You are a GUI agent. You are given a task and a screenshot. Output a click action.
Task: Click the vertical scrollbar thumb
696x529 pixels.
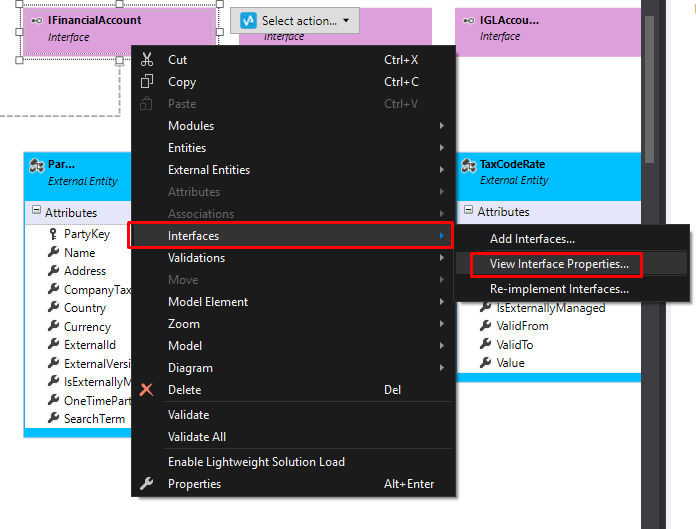(x=649, y=89)
